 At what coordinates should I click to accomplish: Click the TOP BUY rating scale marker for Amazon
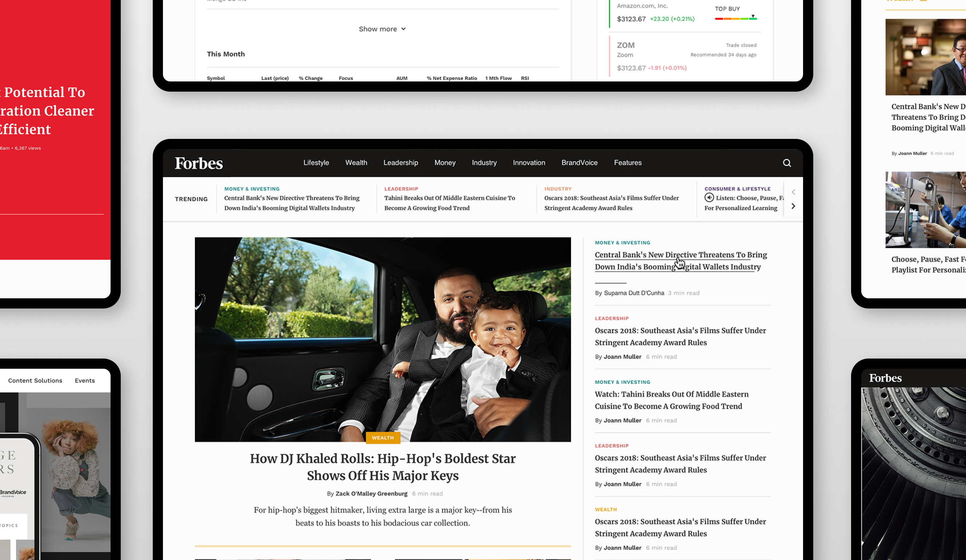753,17
